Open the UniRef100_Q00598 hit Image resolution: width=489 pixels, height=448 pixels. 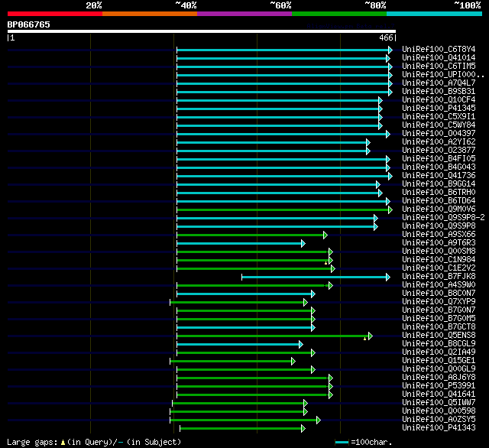click(x=439, y=411)
